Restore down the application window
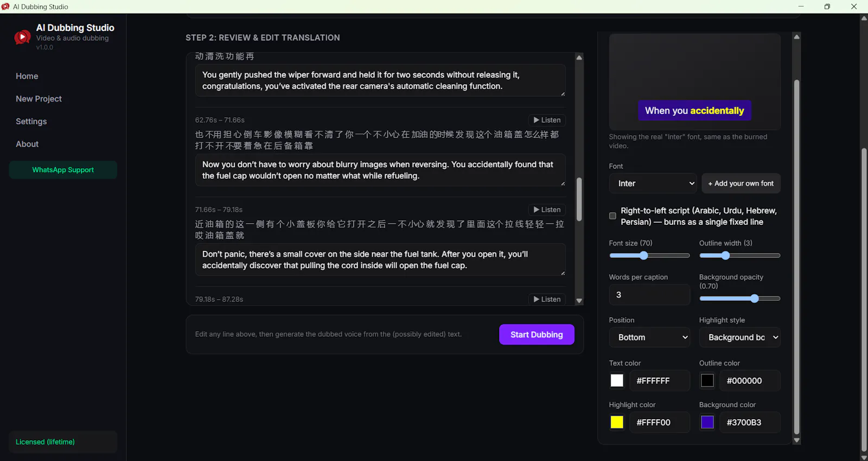Viewport: 868px width, 461px height. click(x=827, y=7)
